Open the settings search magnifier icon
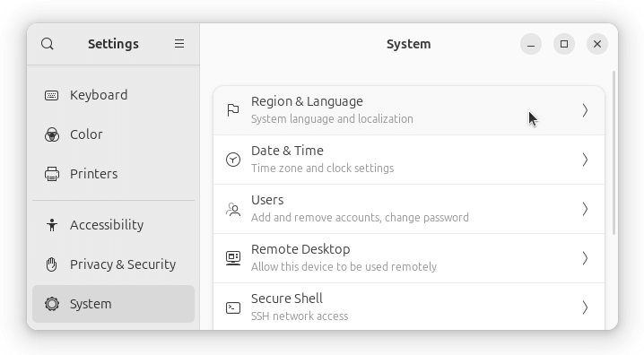The height and width of the screenshot is (355, 644). 48,44
